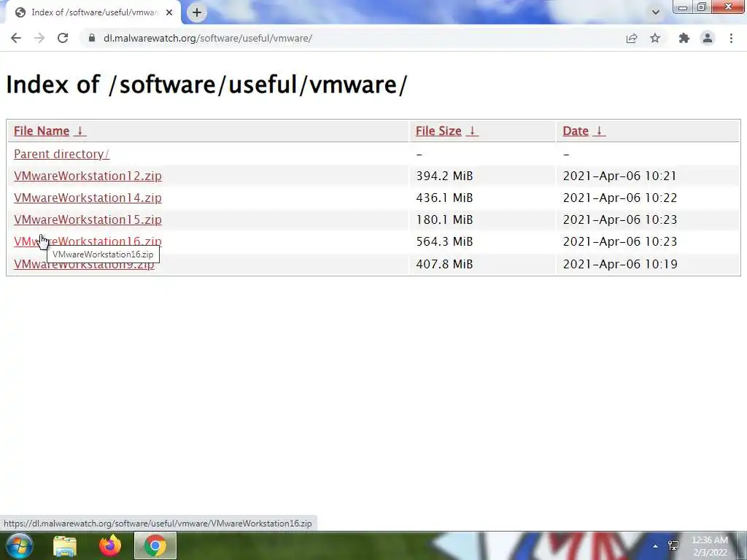The height and width of the screenshot is (560, 747).
Task: Sort by Date column
Action: (584, 131)
